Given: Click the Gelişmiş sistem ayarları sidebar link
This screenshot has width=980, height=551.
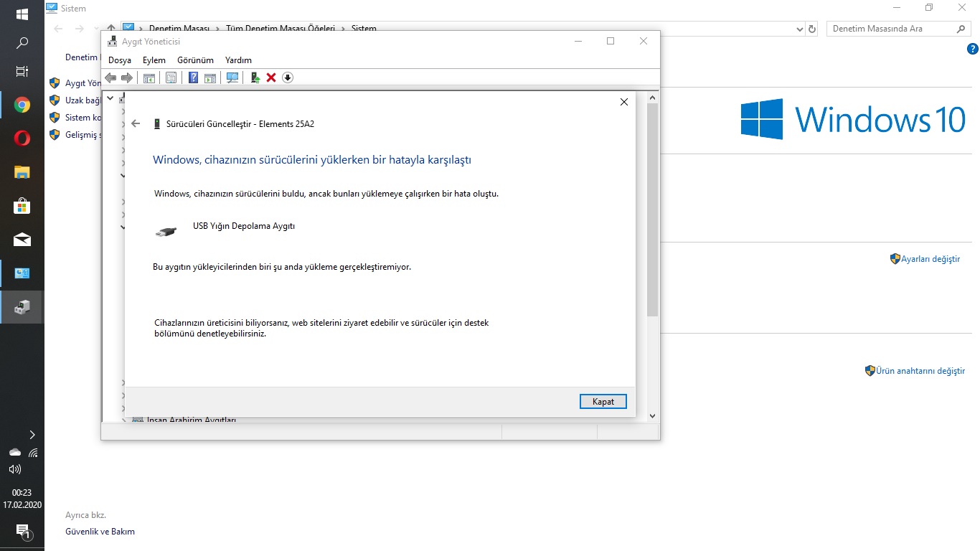Looking at the screenshot, I should (x=83, y=135).
